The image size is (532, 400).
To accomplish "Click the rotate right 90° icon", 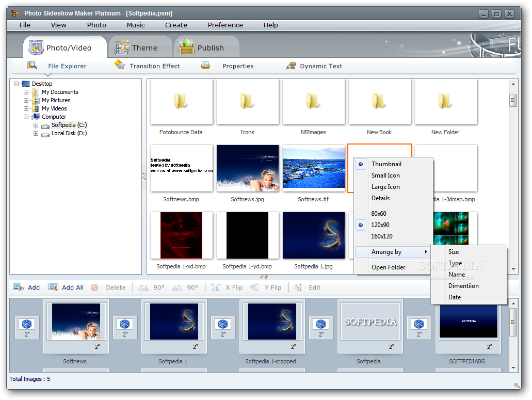I will click(177, 287).
